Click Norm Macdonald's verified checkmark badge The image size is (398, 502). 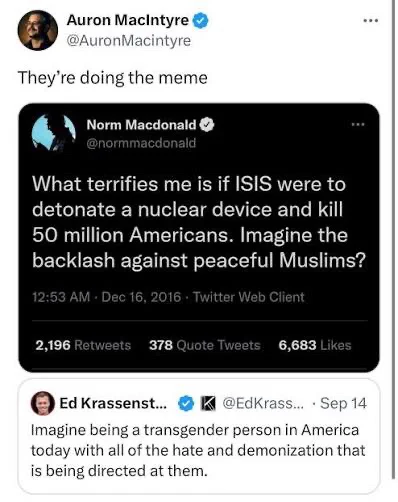pyautogui.click(x=207, y=125)
